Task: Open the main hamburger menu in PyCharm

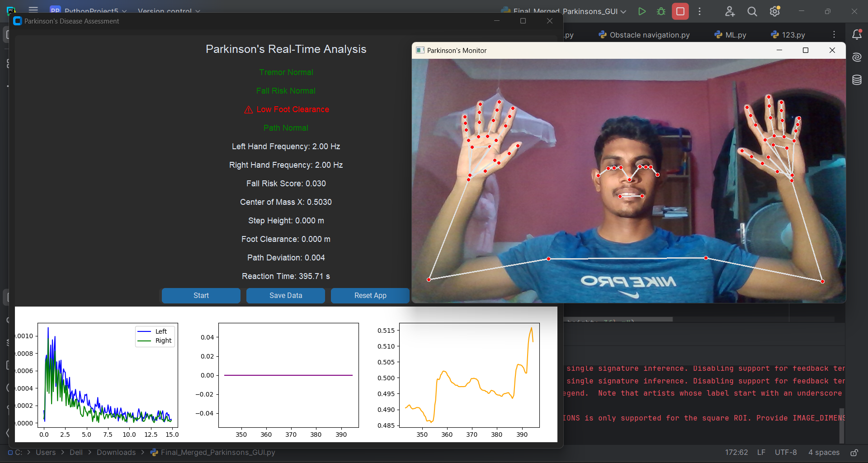Action: pos(33,10)
